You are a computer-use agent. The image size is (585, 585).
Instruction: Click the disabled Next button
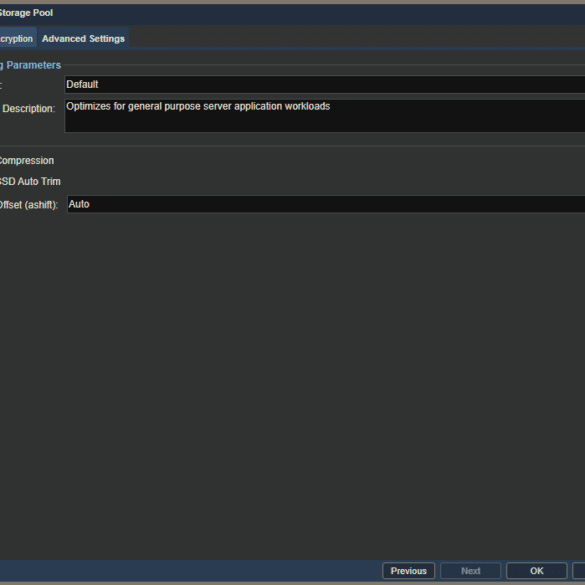click(470, 571)
